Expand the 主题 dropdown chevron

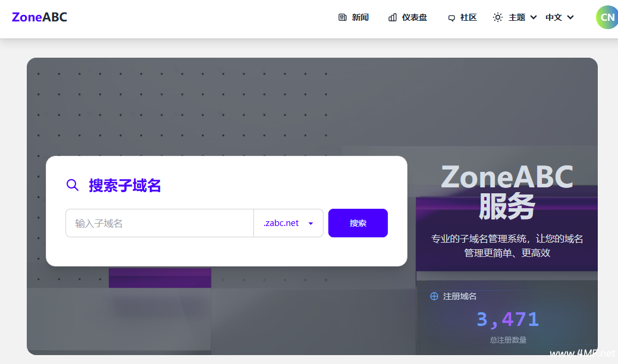pyautogui.click(x=534, y=18)
